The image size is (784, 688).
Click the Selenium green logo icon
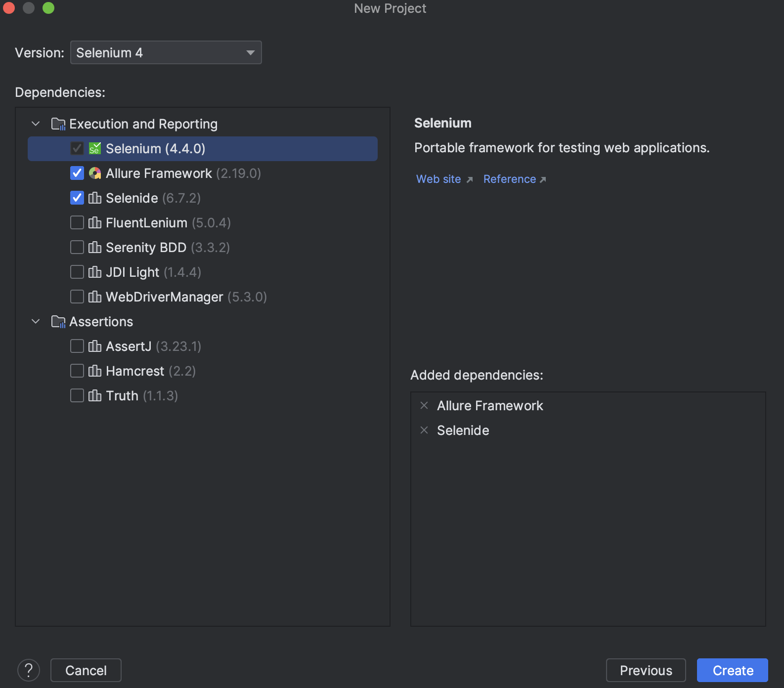94,149
